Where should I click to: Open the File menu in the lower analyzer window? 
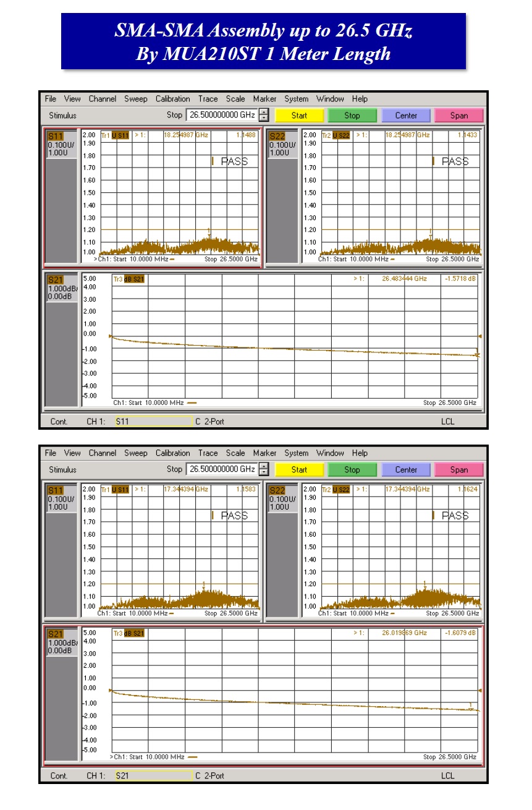click(51, 453)
